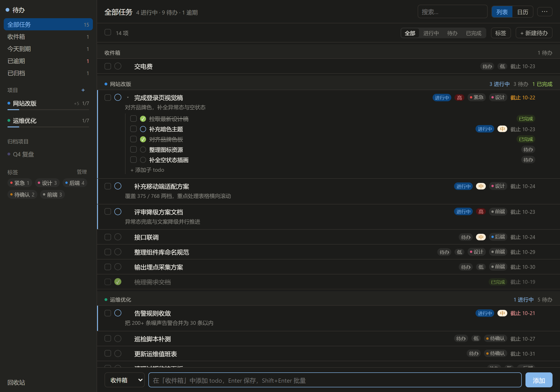Click status circle of 评审降级方案文档
This screenshot has height=392, width=560.
click(118, 211)
